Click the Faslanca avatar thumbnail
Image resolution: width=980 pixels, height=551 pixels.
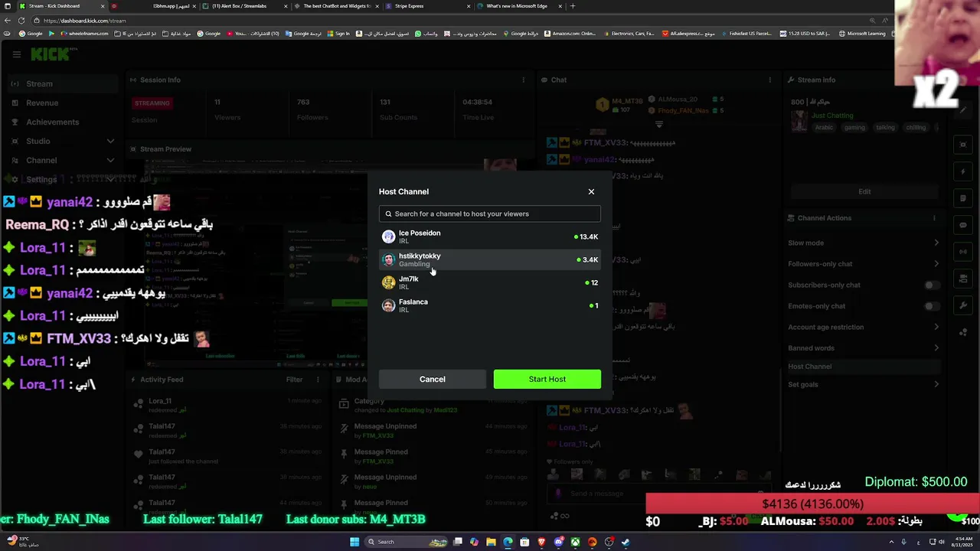[x=388, y=305]
